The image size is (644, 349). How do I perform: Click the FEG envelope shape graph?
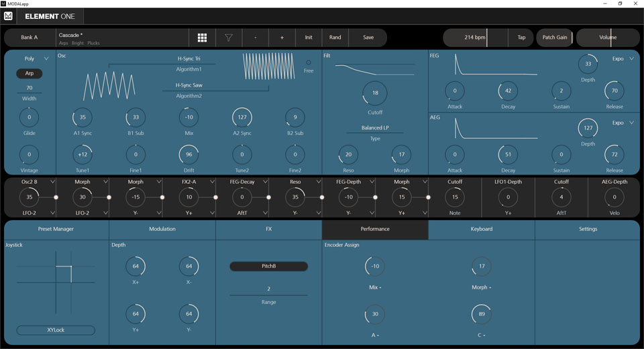tap(496, 64)
